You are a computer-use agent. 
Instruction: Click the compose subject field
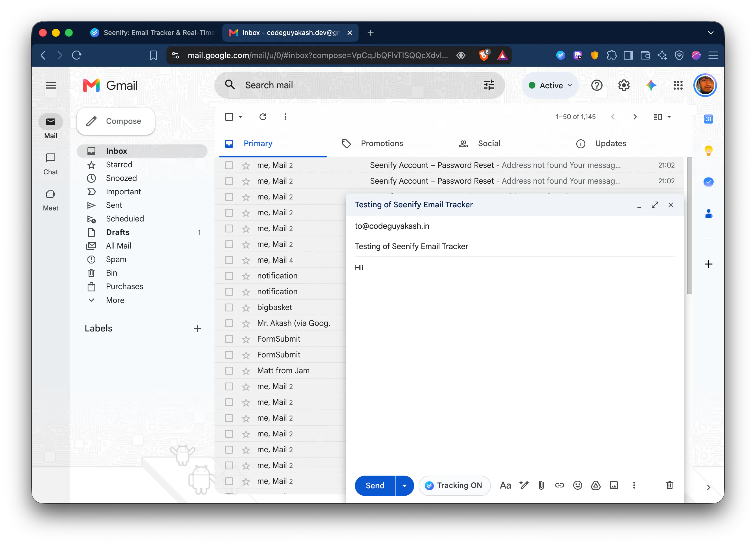[515, 246]
